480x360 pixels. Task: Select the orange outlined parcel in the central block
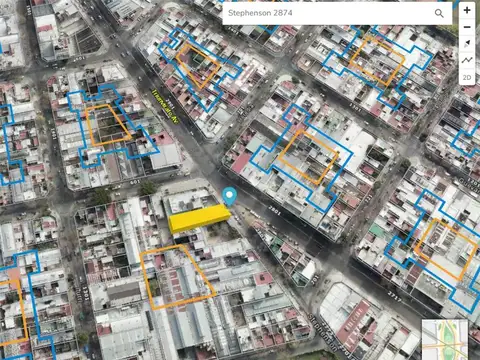tap(308, 157)
